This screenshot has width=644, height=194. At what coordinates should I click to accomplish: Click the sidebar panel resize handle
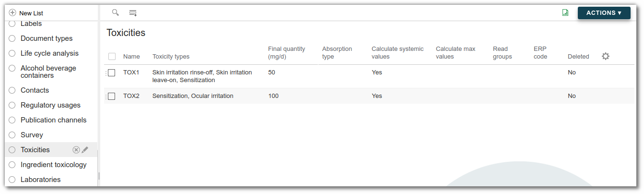click(99, 176)
